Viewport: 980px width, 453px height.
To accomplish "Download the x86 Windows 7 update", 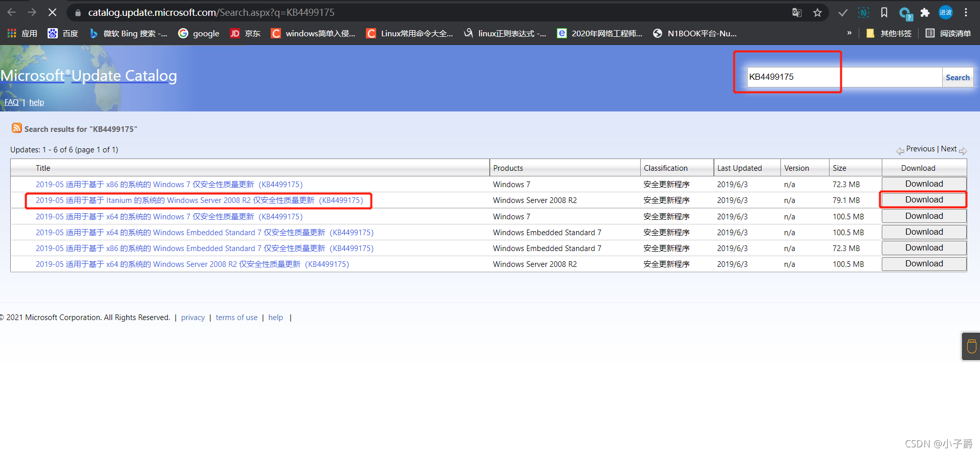I will pos(924,184).
